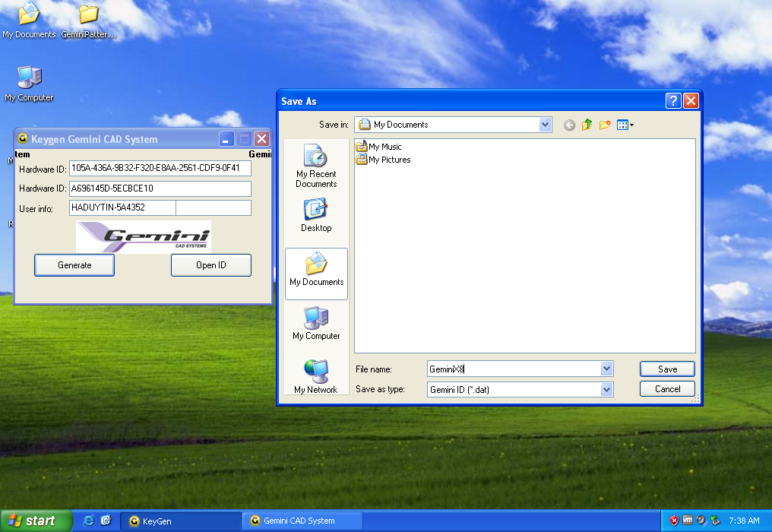Image resolution: width=772 pixels, height=532 pixels.
Task: Jump to Desktop in the places bar
Action: [316, 216]
